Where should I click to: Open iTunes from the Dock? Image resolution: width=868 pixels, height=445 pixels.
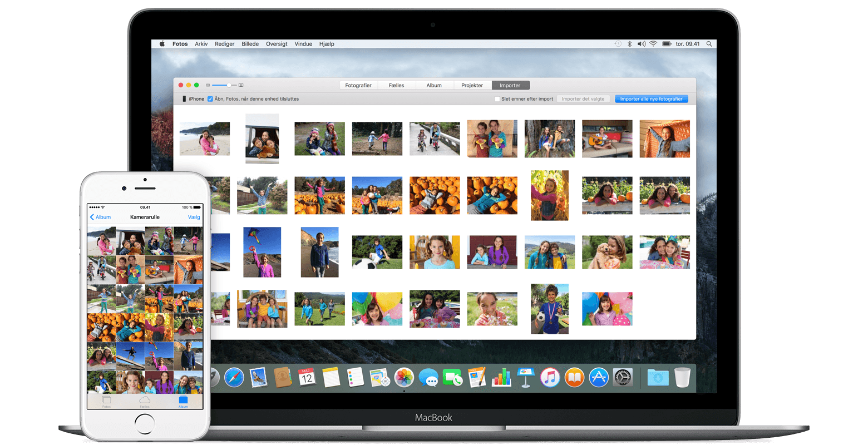[x=550, y=378]
